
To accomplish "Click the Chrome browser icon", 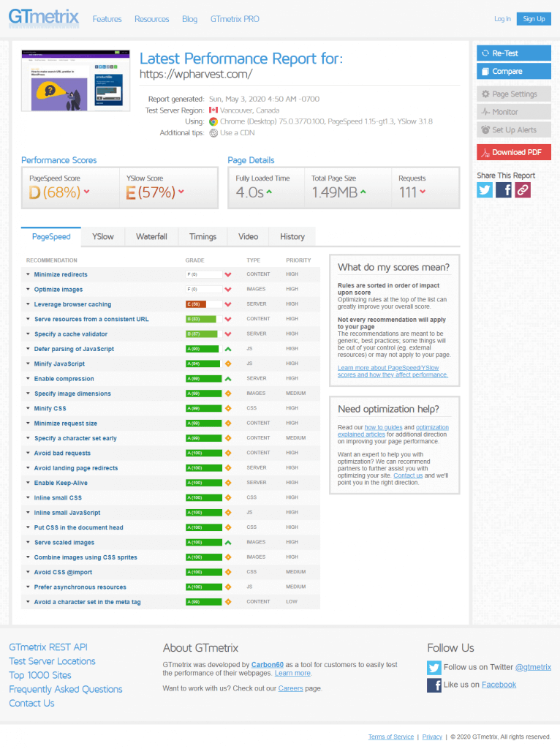I will point(213,122).
